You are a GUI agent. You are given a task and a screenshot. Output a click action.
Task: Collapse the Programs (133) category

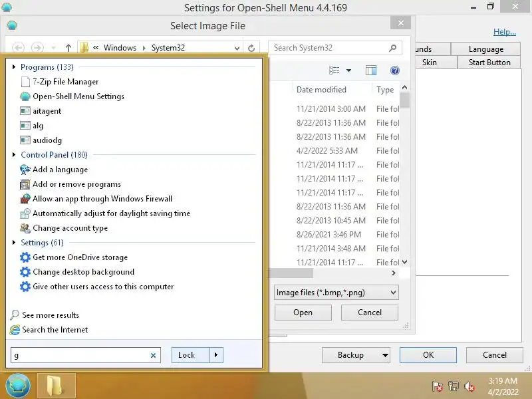[x=13, y=67]
